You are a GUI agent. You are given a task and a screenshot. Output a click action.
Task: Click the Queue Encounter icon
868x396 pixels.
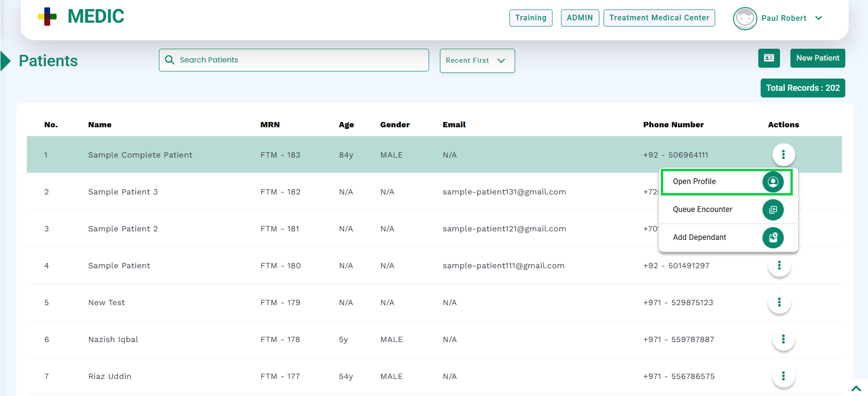click(772, 210)
